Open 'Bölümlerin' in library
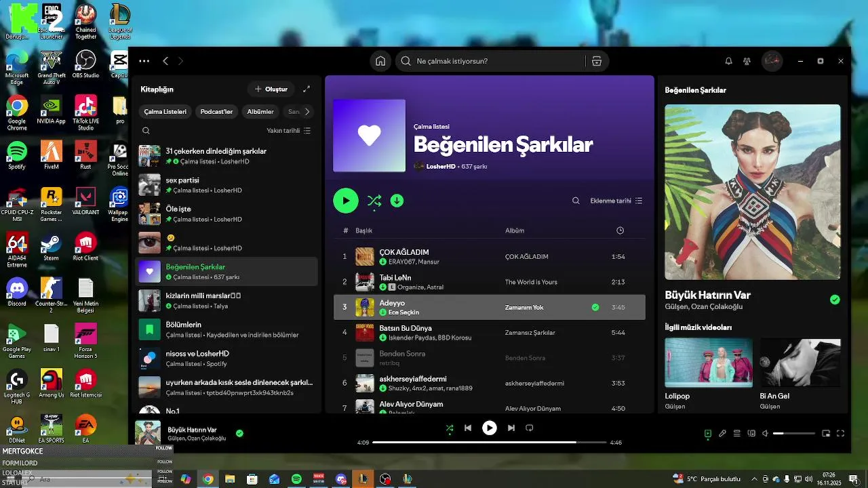 [226, 329]
